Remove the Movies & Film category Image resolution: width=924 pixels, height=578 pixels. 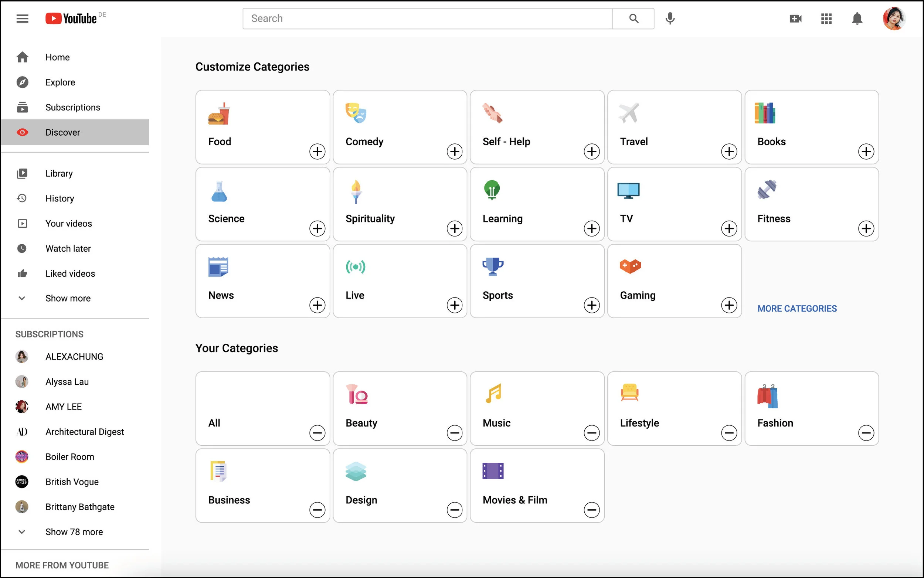coord(591,510)
